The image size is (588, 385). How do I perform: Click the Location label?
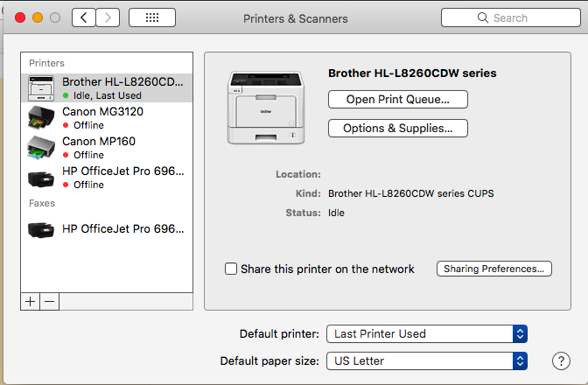298,174
